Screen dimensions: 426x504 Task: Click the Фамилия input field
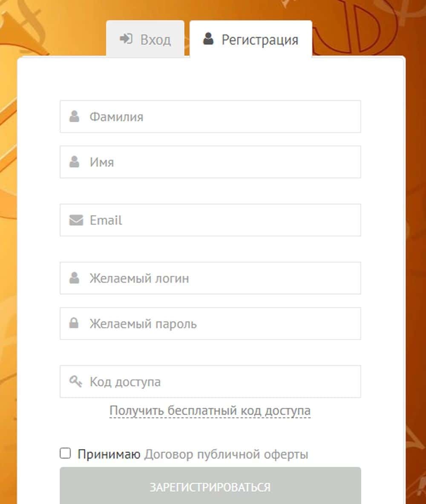(210, 116)
